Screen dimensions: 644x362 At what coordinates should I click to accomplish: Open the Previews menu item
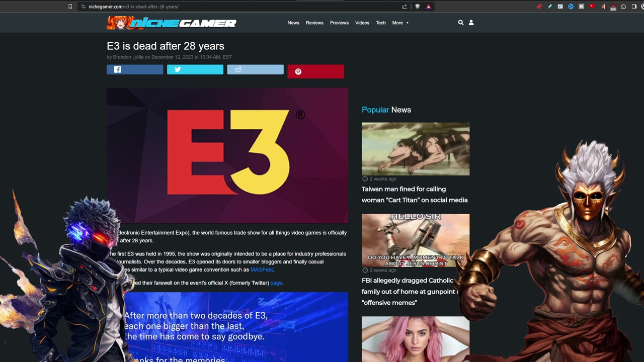coord(339,23)
